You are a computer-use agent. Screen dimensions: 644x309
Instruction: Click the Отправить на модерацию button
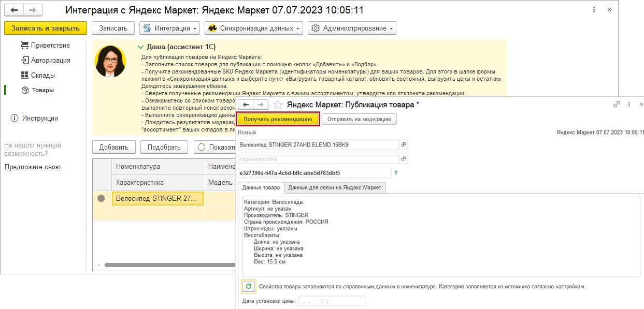(359, 119)
